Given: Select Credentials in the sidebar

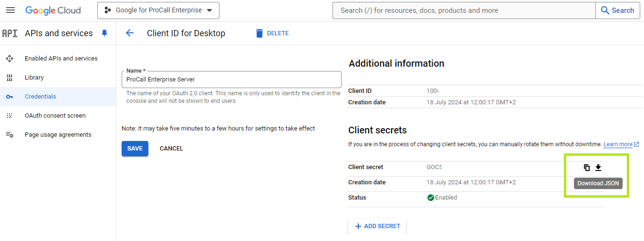Looking at the screenshot, I should point(41,97).
